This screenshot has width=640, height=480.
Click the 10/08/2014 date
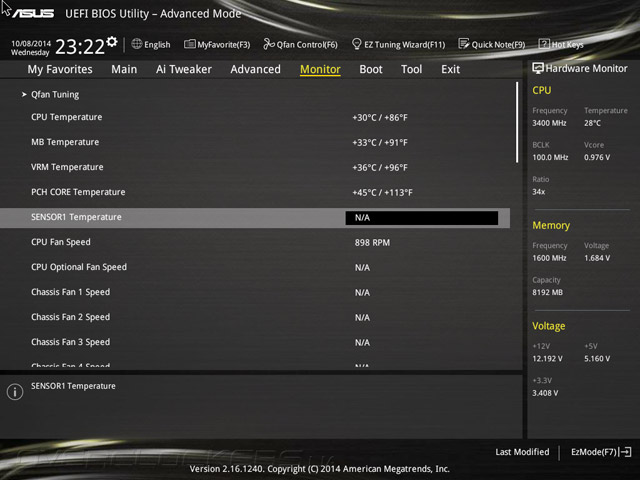(31, 43)
